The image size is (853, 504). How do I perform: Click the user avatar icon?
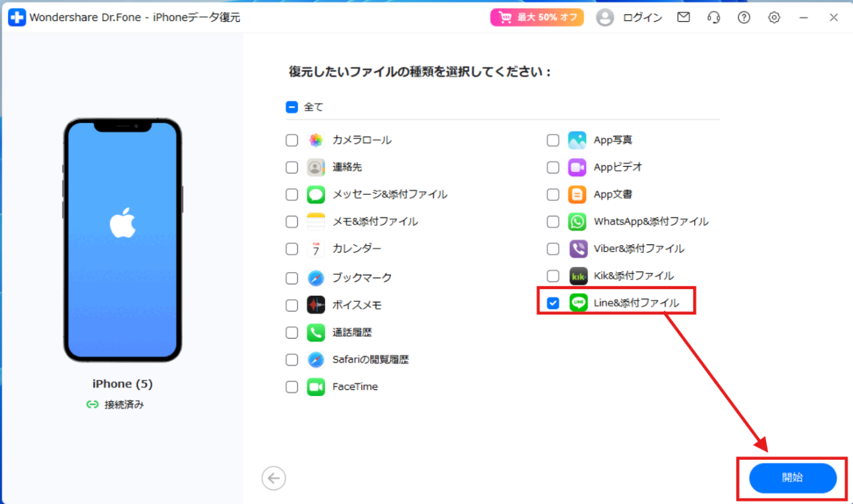click(604, 18)
